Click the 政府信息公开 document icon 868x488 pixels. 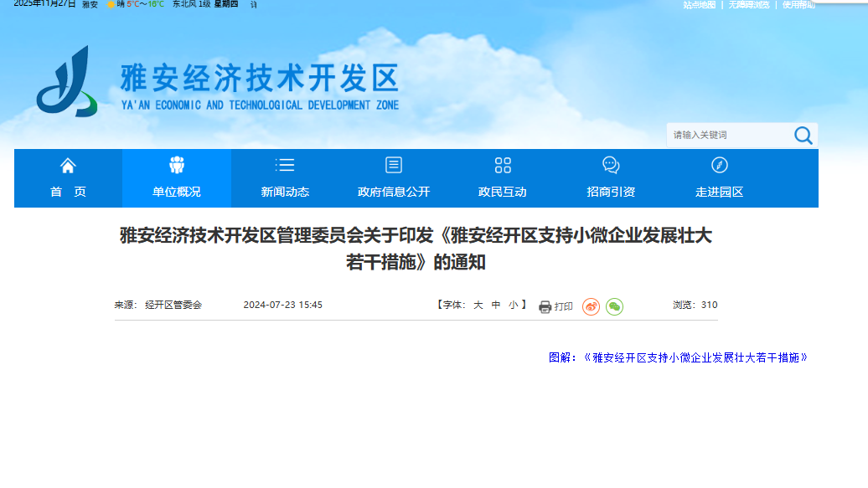click(x=393, y=165)
